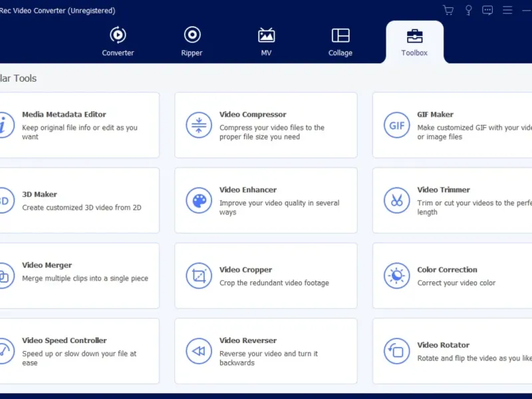The height and width of the screenshot is (399, 532).
Task: Open the 3D Maker title
Action: 39,194
